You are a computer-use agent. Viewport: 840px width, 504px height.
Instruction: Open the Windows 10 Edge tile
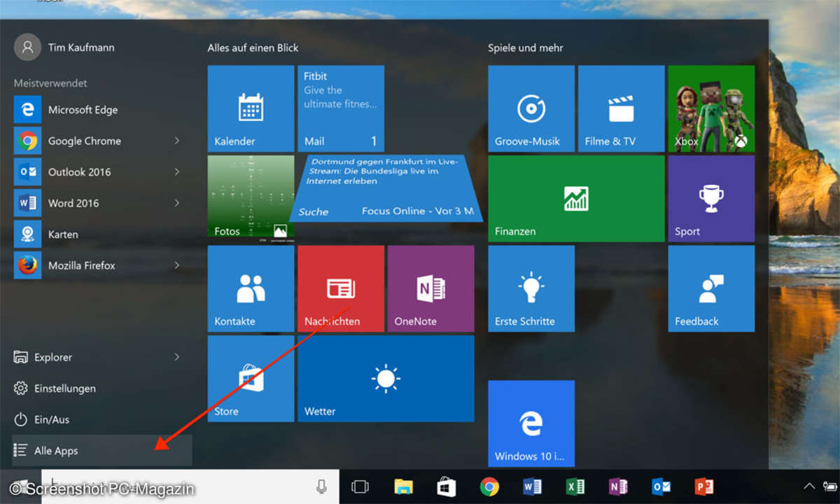pos(531,423)
